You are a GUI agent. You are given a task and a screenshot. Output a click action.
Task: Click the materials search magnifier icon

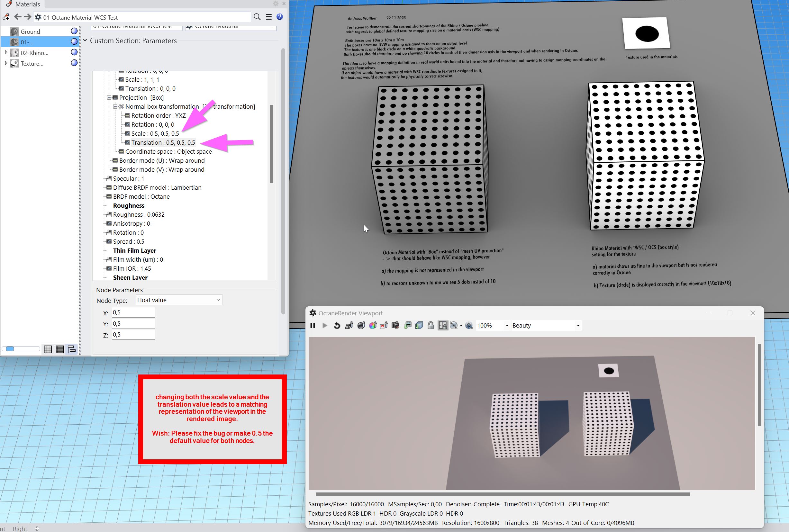point(257,17)
